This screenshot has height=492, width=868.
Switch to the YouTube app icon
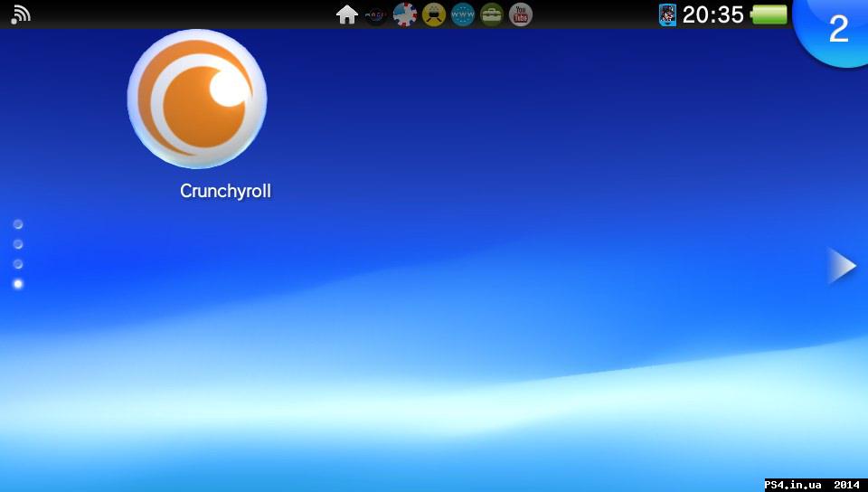521,15
